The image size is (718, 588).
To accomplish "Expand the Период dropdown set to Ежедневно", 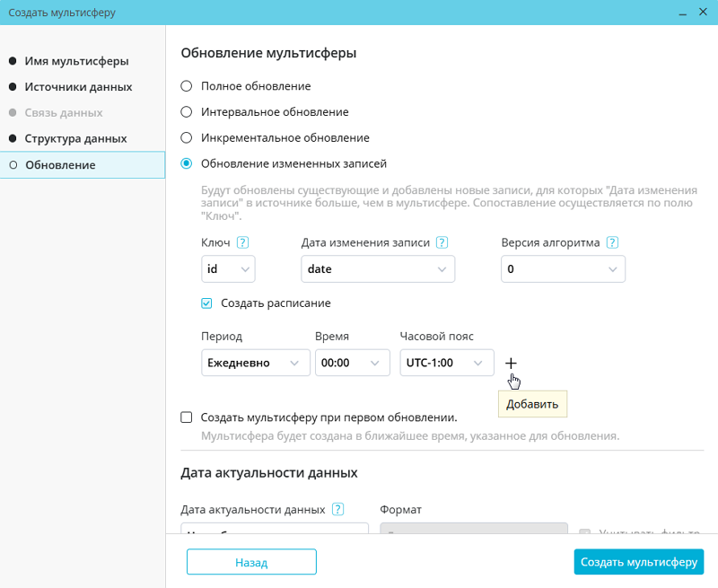I will [255, 363].
